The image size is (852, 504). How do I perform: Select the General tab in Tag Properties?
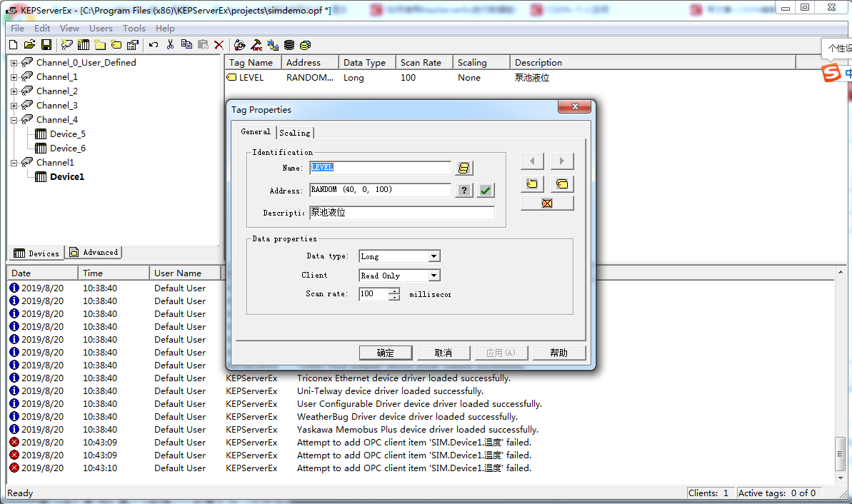[x=256, y=131]
